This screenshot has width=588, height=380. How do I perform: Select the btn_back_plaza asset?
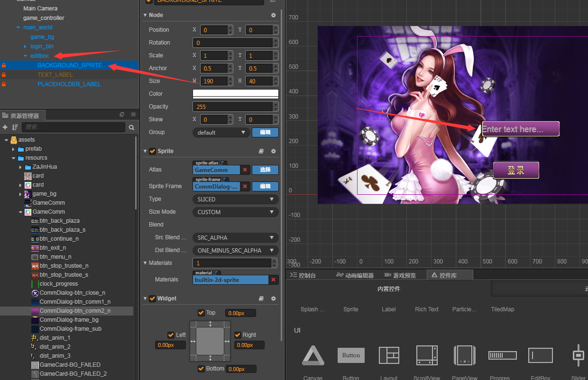(60, 221)
